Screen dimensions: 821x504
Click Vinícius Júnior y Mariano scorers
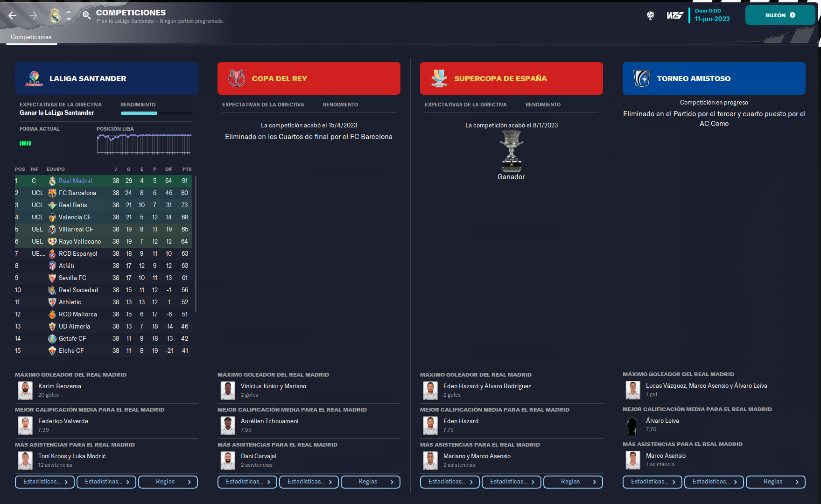(x=274, y=386)
